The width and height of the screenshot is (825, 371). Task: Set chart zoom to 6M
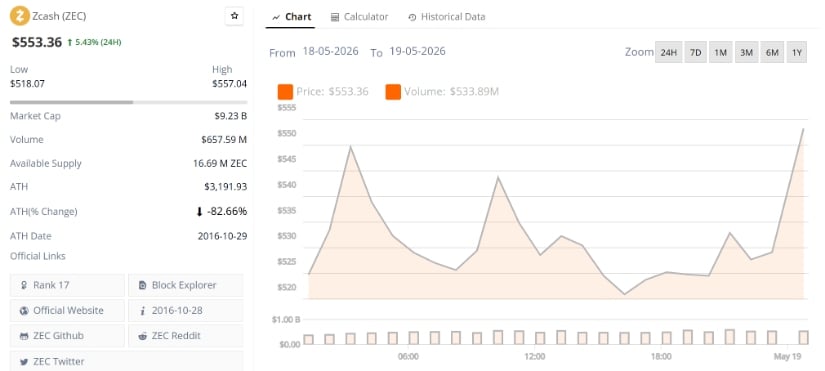(772, 53)
